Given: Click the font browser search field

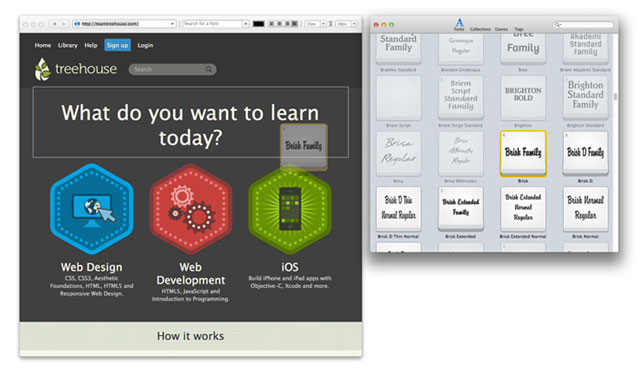Looking at the screenshot, I should (583, 25).
